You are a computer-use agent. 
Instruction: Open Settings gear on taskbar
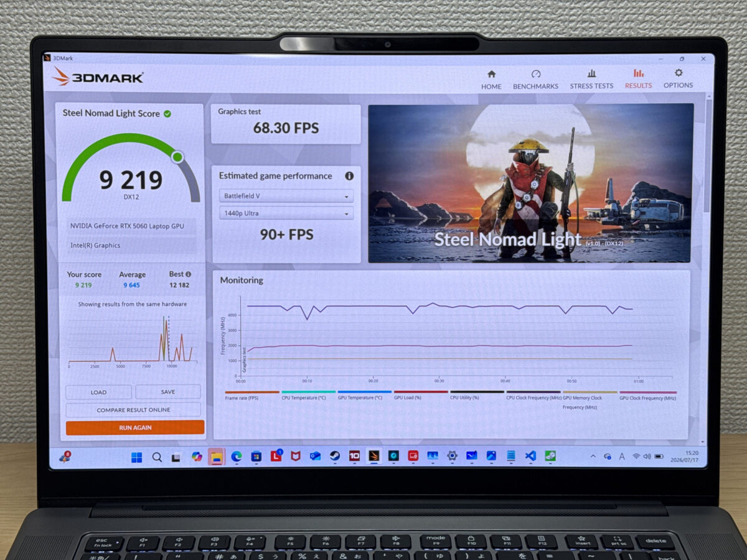coord(452,456)
